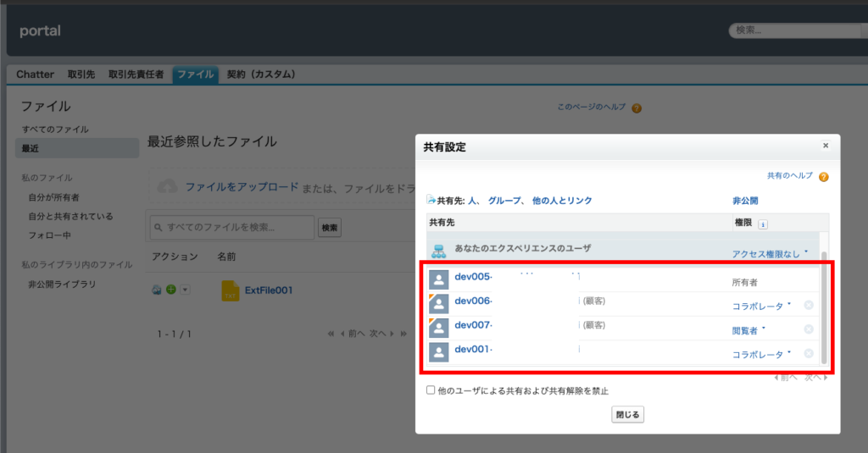
Task: Open dev007's 閲覧者 permission dropdown
Action: pos(748,329)
